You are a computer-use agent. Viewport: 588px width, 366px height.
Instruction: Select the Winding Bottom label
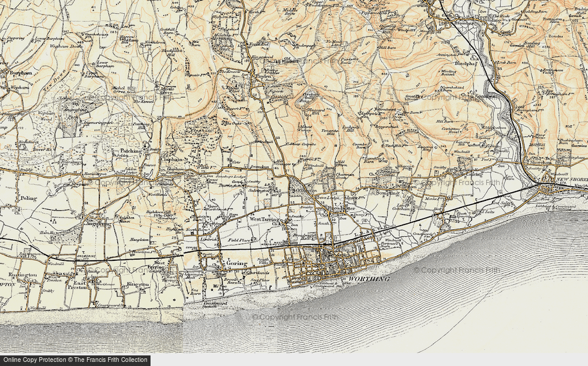pos(448,73)
